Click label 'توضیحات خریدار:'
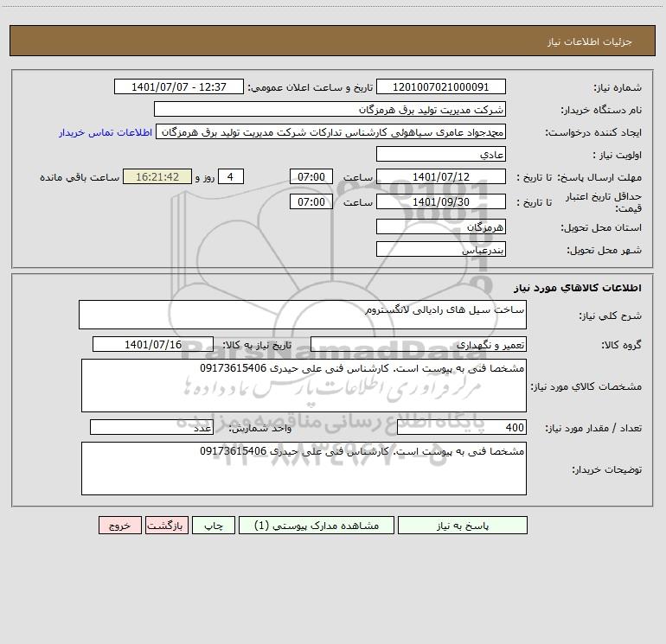 click(607, 469)
